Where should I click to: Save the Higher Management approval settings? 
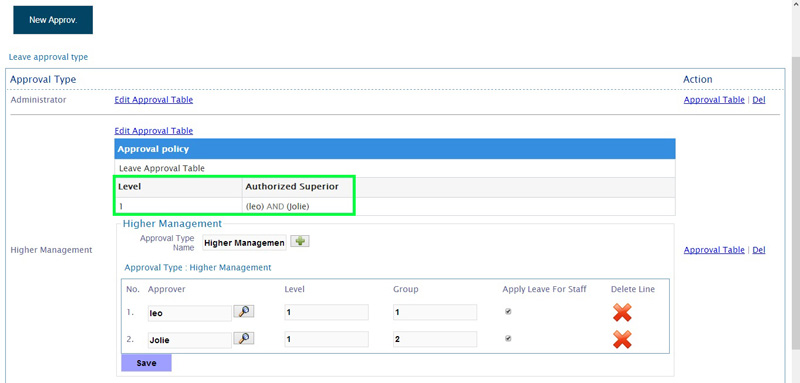[x=146, y=363]
